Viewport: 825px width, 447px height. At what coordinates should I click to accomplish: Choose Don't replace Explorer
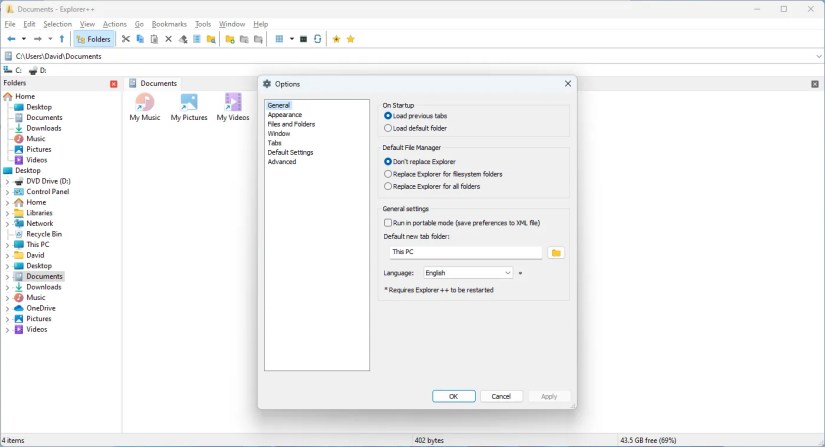pos(420,161)
